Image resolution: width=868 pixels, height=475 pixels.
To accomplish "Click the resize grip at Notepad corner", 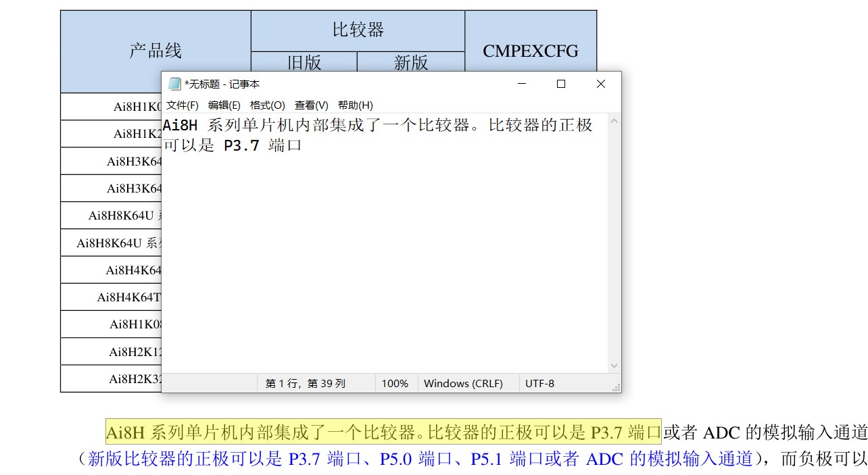I will [x=616, y=388].
